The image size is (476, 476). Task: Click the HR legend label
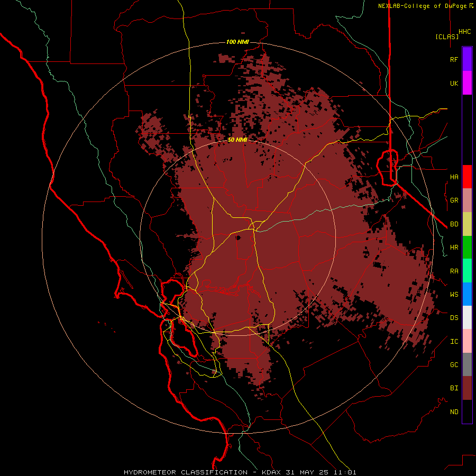click(454, 248)
